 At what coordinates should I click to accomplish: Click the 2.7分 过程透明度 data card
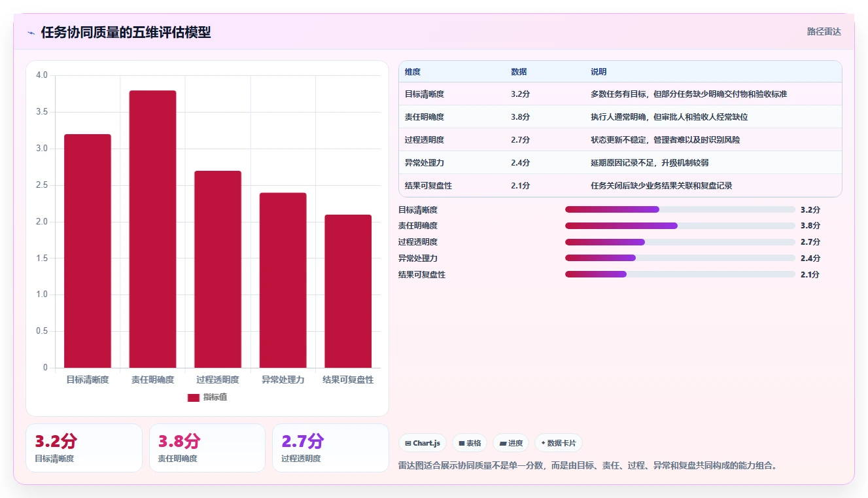pyautogui.click(x=330, y=448)
